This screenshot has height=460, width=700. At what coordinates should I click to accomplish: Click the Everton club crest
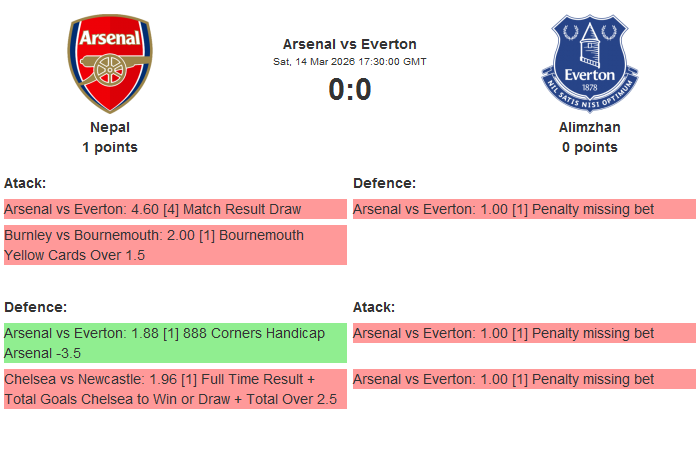589,64
